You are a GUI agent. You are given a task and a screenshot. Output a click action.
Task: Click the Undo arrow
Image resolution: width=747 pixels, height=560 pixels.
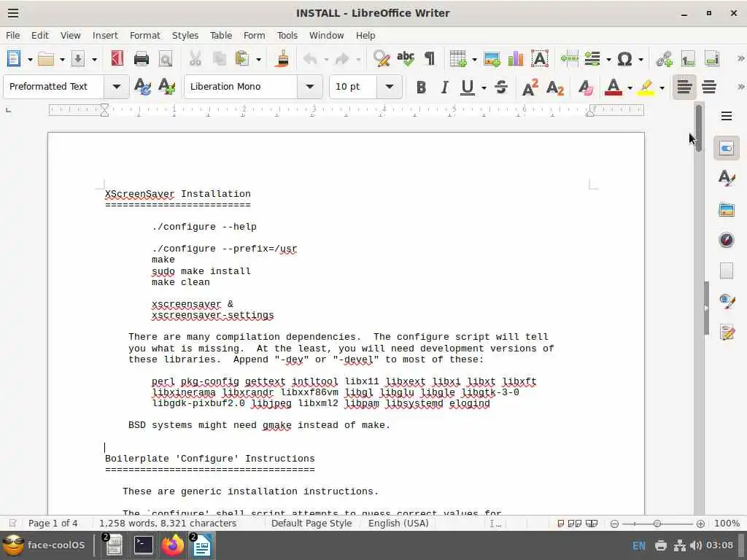tap(310, 59)
